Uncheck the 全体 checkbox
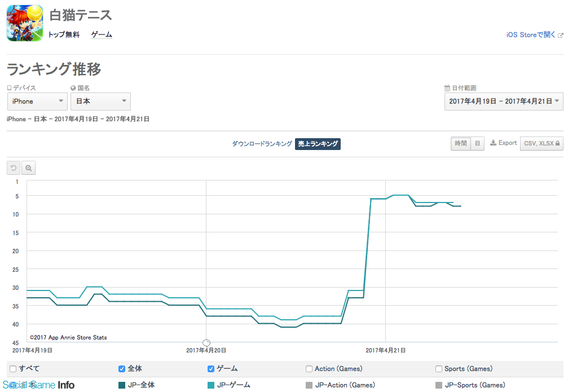Viewport: 568px width, 392px height. coord(122,369)
